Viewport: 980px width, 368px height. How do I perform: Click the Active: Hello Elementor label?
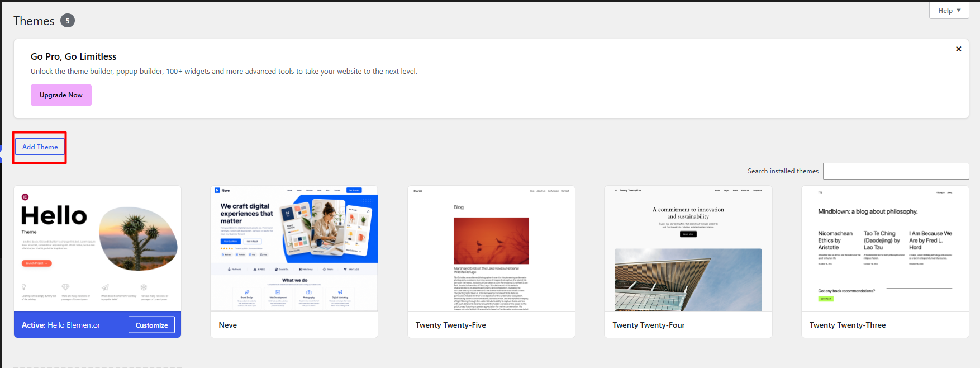coord(61,325)
